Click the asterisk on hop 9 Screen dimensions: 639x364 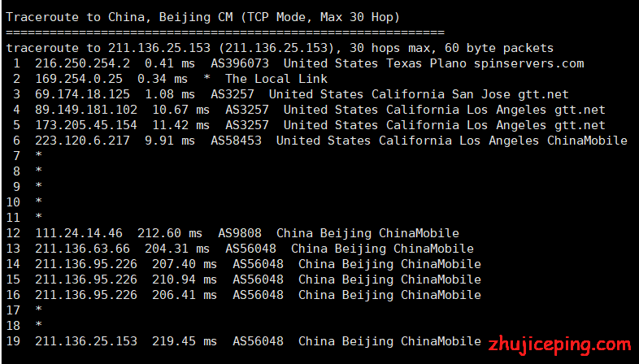click(39, 186)
